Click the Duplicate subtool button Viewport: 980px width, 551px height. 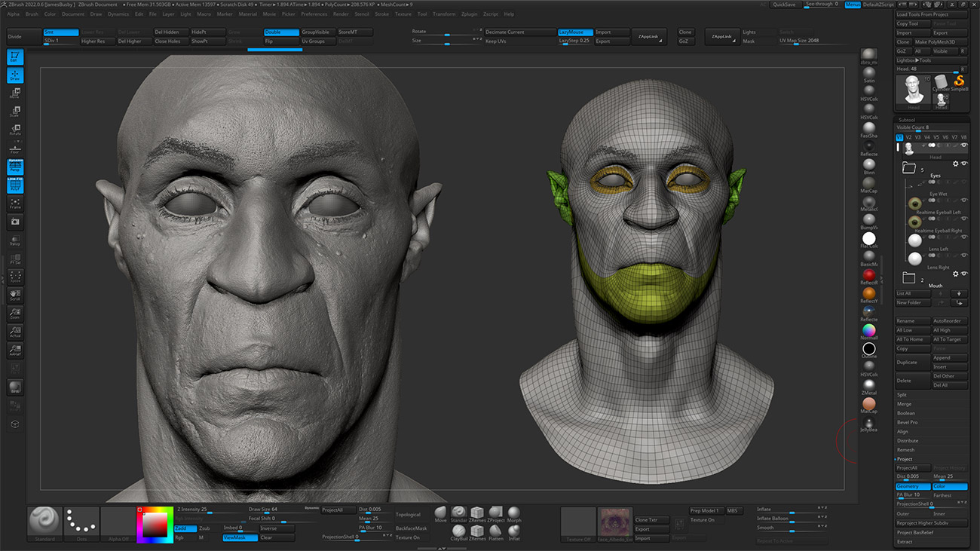[912, 362]
